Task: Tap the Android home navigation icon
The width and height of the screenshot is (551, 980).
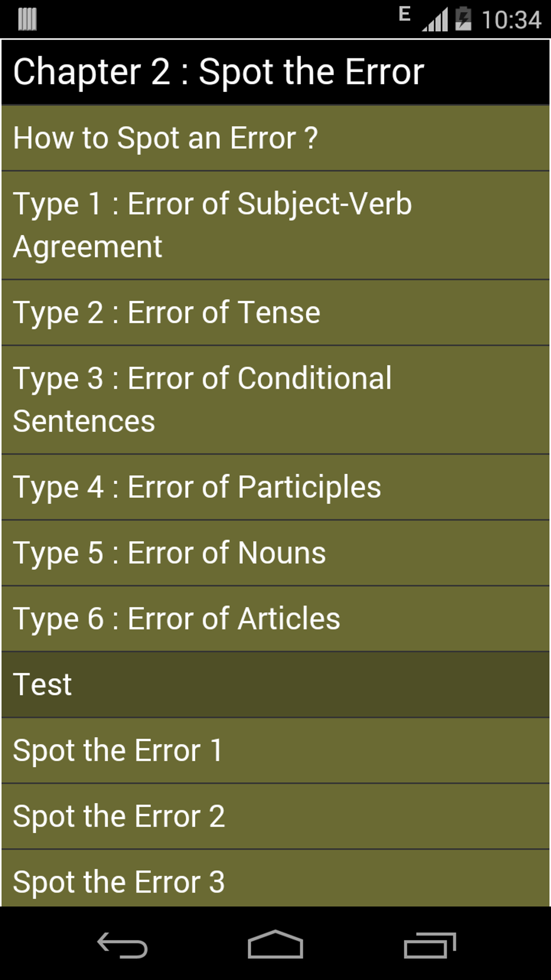Action: [275, 944]
